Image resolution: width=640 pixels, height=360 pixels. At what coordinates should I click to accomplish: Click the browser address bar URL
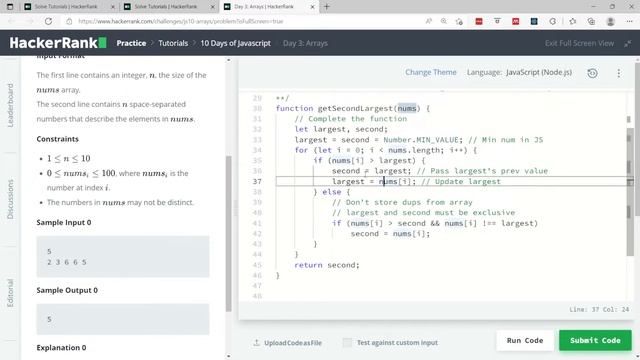click(x=181, y=21)
